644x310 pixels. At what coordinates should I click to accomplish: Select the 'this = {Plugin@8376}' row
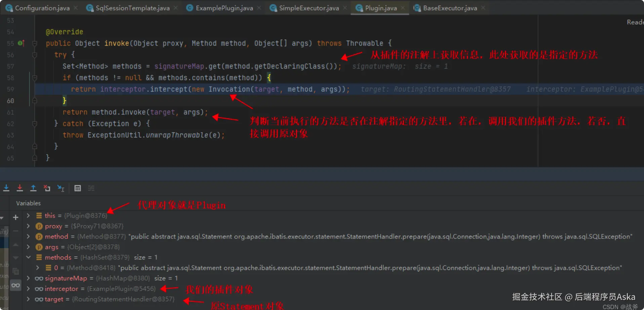tap(76, 216)
